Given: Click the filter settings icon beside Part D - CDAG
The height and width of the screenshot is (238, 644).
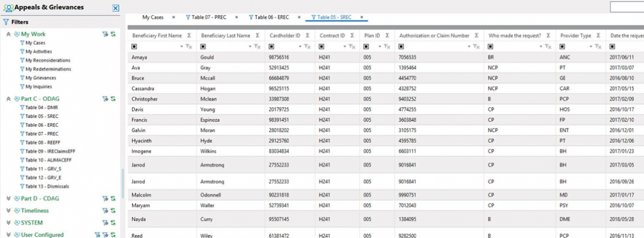Looking at the screenshot, I should (x=105, y=198).
